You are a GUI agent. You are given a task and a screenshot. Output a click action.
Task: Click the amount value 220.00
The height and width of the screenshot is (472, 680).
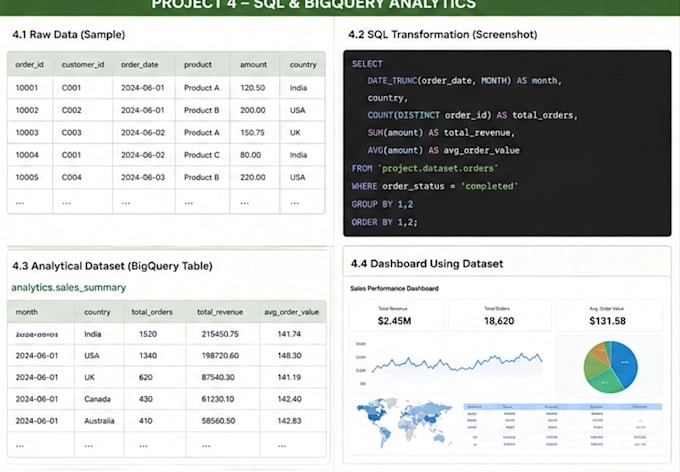pos(253,177)
